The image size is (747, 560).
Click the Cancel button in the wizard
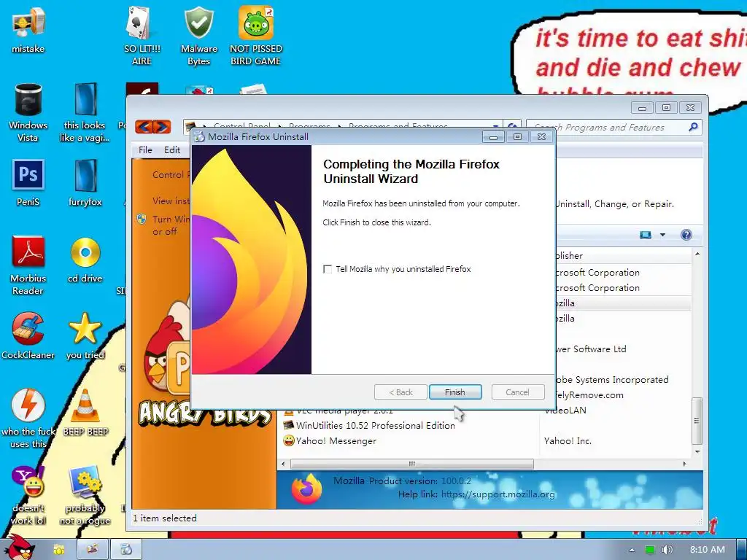point(517,392)
